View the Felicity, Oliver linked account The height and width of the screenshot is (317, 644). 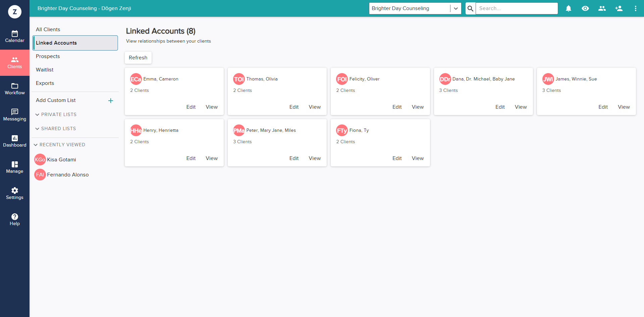tap(418, 107)
